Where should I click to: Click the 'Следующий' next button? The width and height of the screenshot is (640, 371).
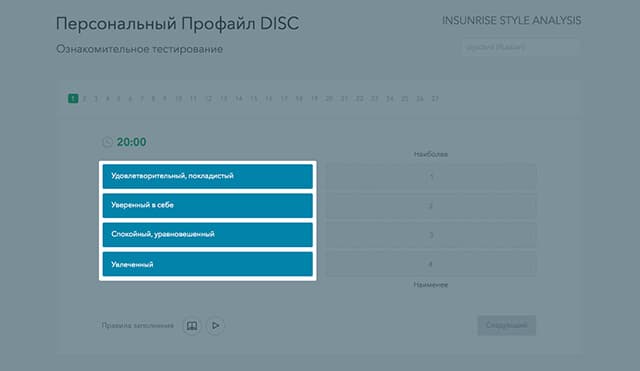507,325
